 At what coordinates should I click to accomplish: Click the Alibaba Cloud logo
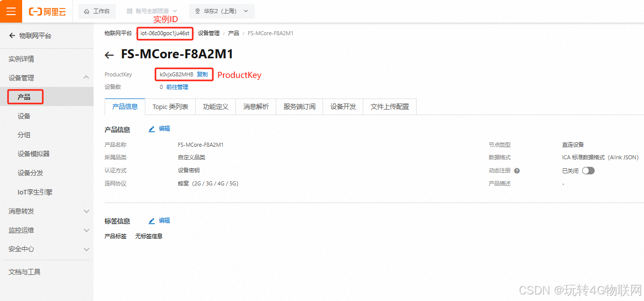pos(47,11)
